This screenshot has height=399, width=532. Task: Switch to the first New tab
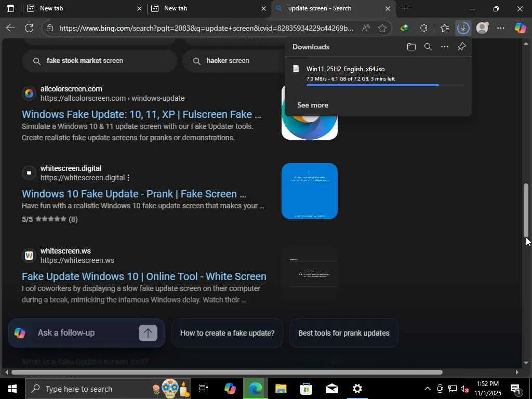[83, 8]
